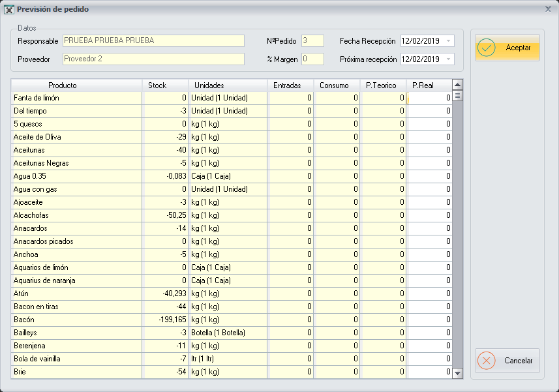
Task: Click the red X Cancelar icon
Action: [x=487, y=361]
